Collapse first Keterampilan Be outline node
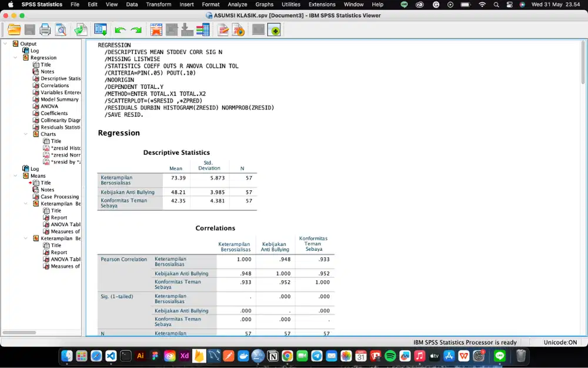 click(25, 204)
